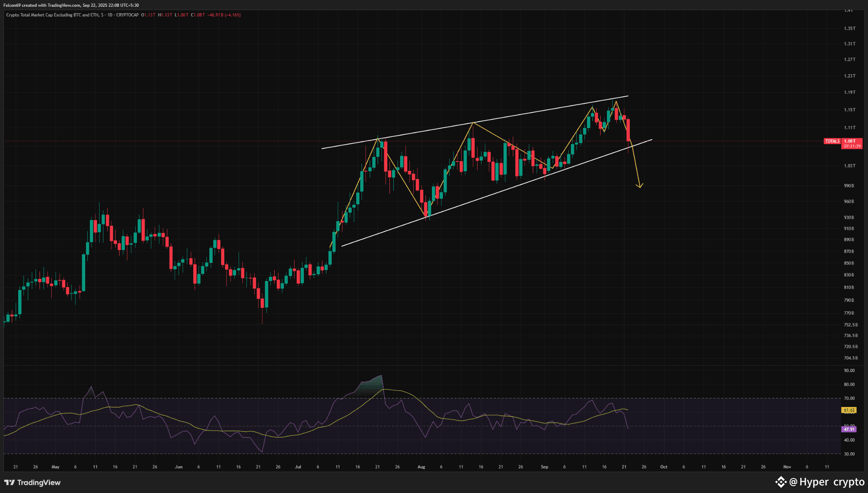Click the purple 47.91 RSI value label
This screenshot has width=868, height=493.
849,429
